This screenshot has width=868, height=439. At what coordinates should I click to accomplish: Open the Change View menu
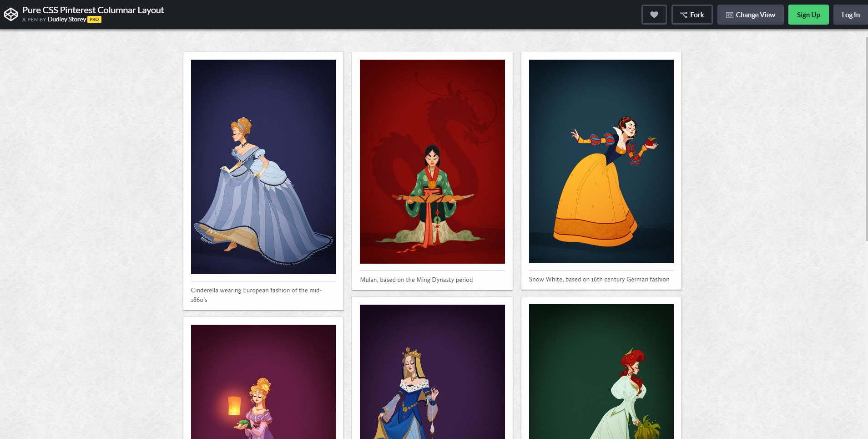pos(750,15)
